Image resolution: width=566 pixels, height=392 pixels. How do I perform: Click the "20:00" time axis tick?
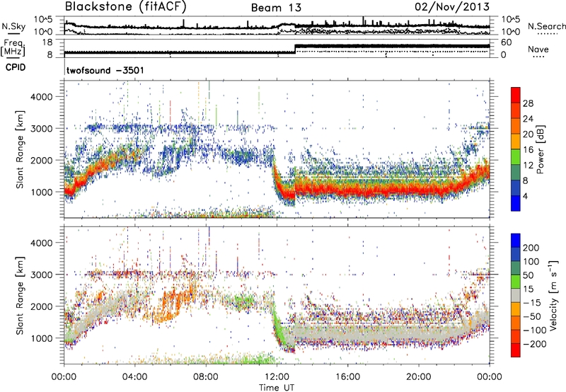pyautogui.click(x=418, y=377)
